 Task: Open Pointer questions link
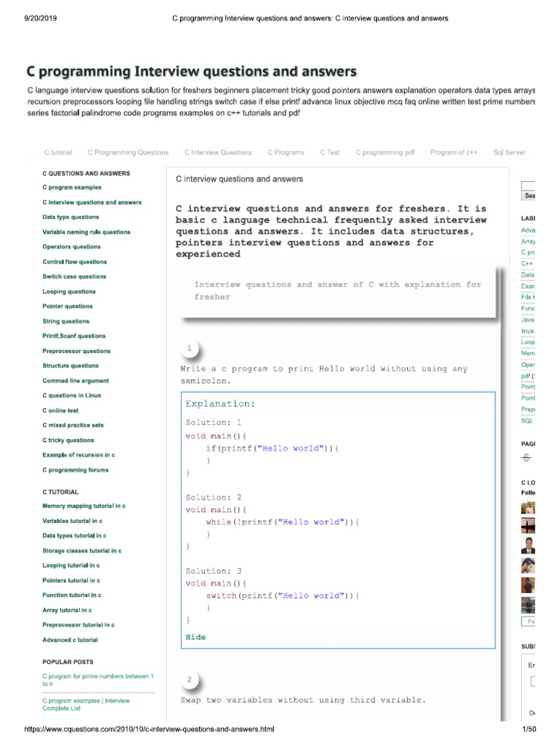tap(68, 306)
